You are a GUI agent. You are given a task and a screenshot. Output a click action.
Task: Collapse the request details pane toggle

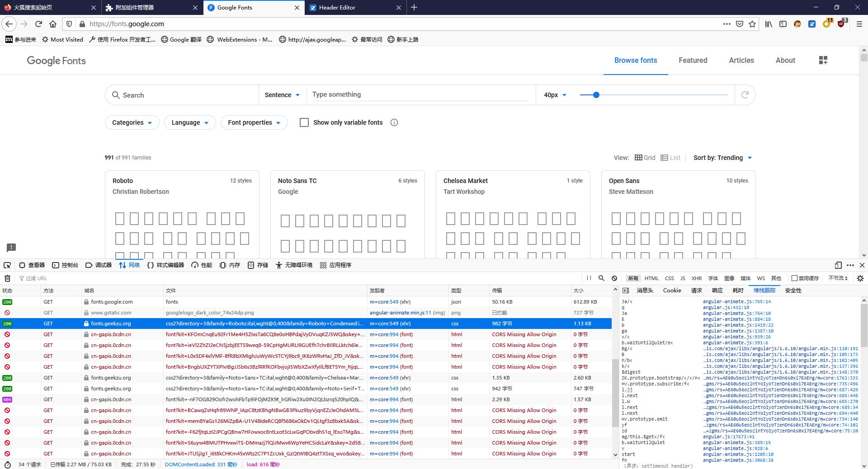point(626,291)
